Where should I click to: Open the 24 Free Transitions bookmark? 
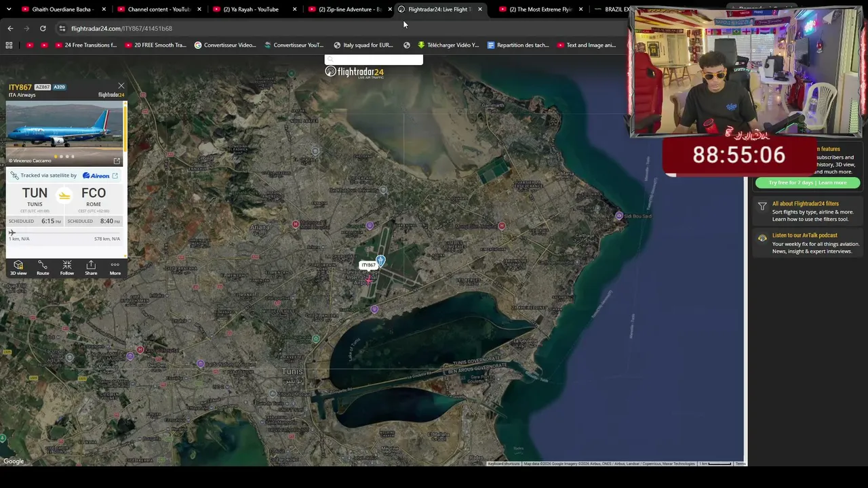(x=85, y=45)
